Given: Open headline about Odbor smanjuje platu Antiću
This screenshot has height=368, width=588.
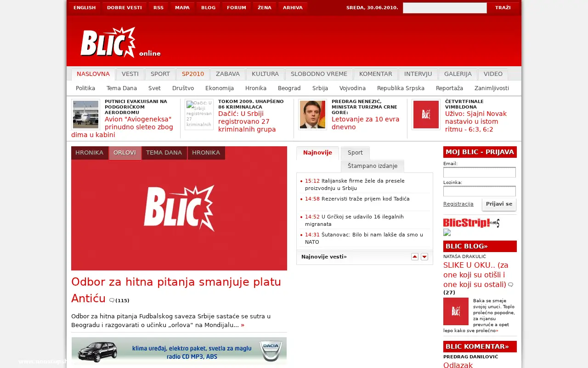Looking at the screenshot, I should coord(176,290).
